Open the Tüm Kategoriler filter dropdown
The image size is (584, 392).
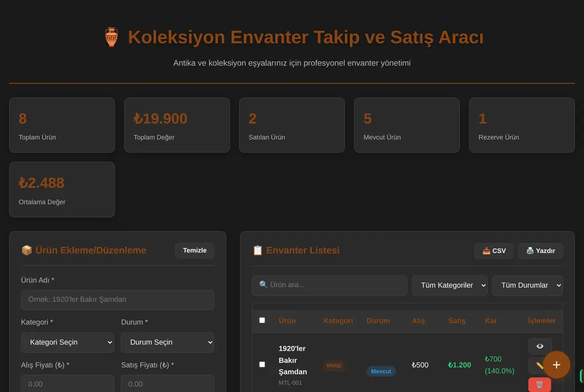click(450, 285)
